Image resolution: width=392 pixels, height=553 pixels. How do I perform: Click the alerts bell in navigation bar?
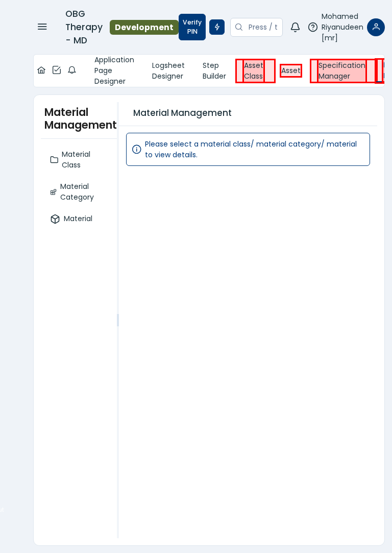point(72,70)
